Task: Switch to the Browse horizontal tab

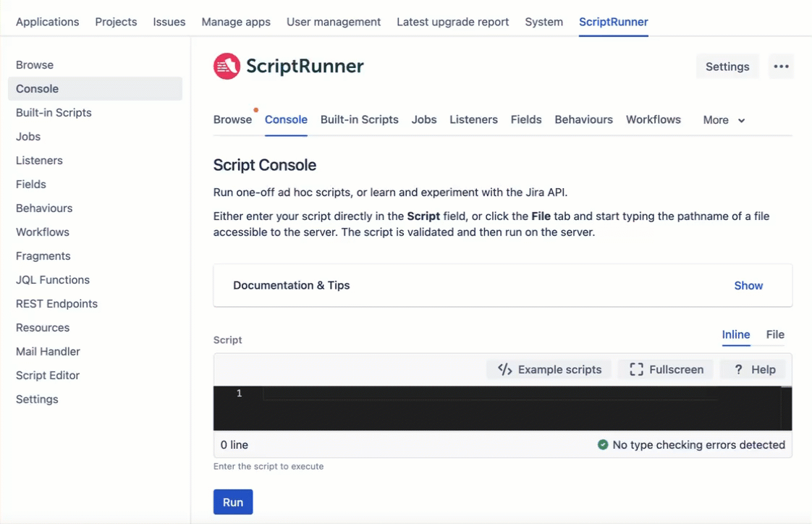Action: (232, 119)
